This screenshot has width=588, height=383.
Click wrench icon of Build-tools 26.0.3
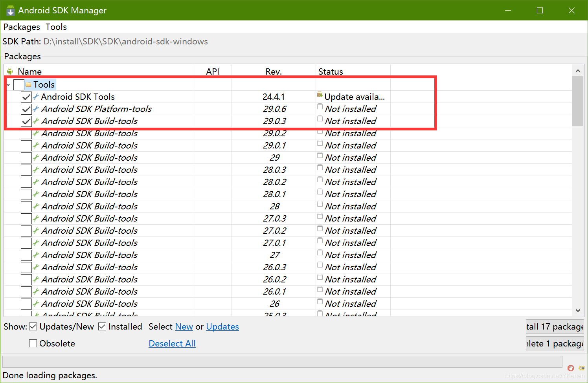[36, 267]
